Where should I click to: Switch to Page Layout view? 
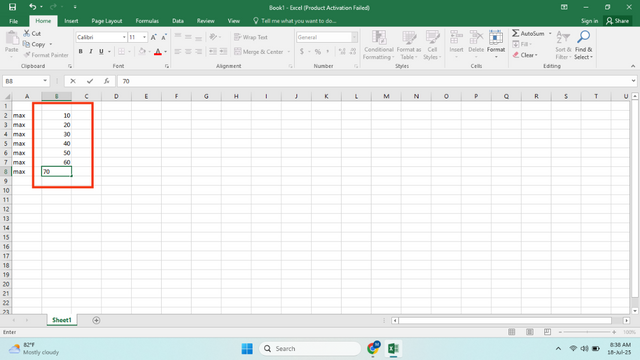click(529, 332)
